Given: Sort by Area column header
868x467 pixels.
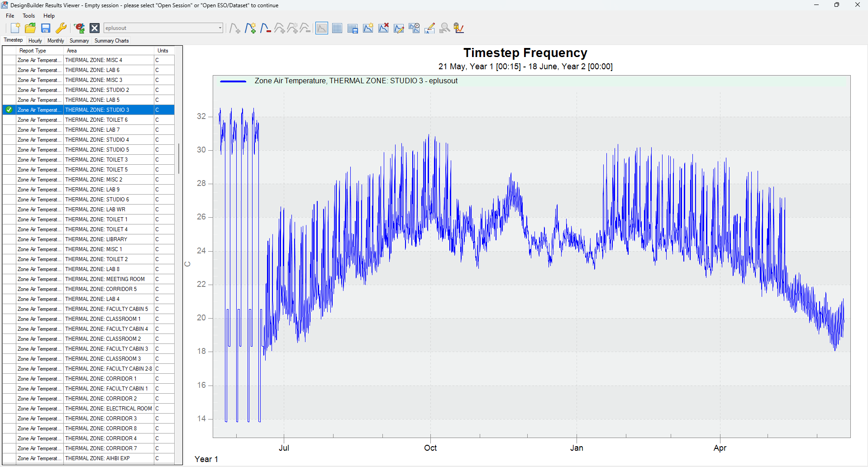Looking at the screenshot, I should [x=109, y=51].
